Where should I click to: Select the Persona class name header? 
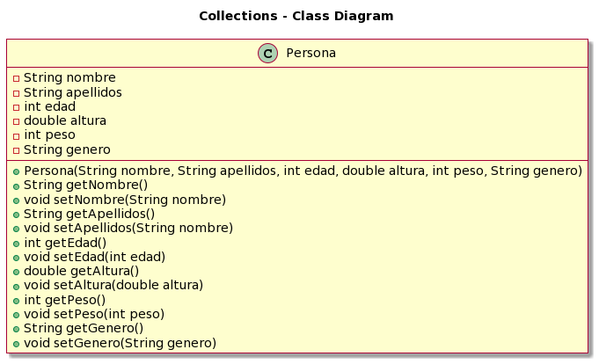coord(310,54)
